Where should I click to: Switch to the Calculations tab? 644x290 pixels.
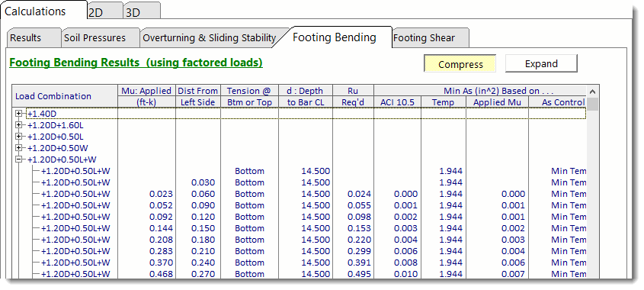(x=43, y=11)
